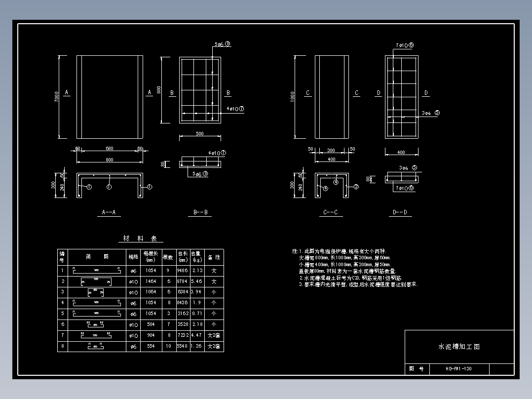
Task: Click the section label C--C
Action: (x=331, y=212)
